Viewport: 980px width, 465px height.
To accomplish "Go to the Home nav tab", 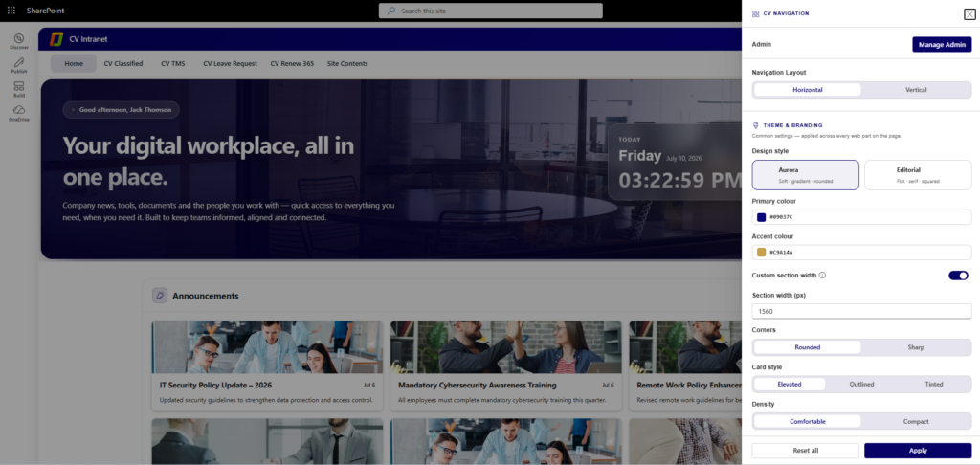I will pos(74,63).
